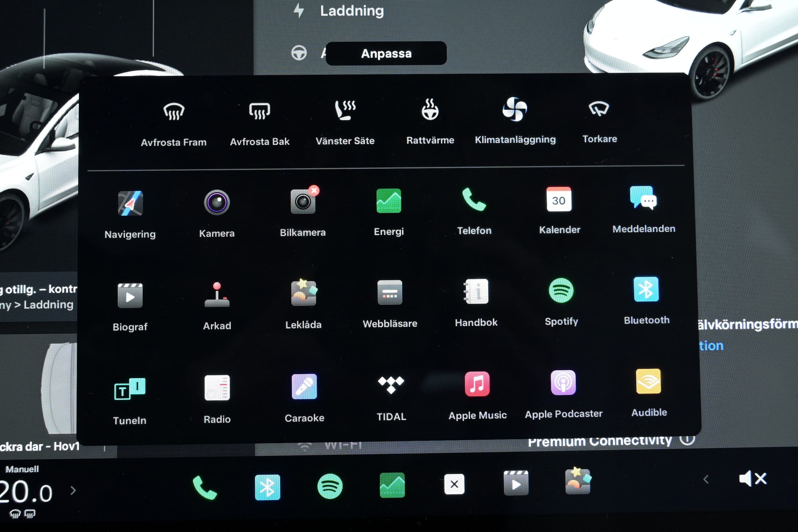
Task: Decrease volume with left chevron
Action: [x=706, y=479]
